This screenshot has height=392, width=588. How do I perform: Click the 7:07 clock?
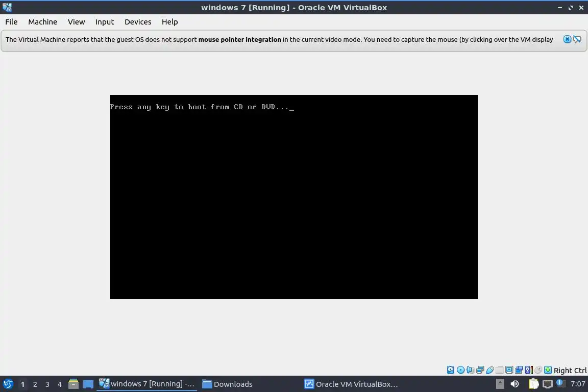578,384
